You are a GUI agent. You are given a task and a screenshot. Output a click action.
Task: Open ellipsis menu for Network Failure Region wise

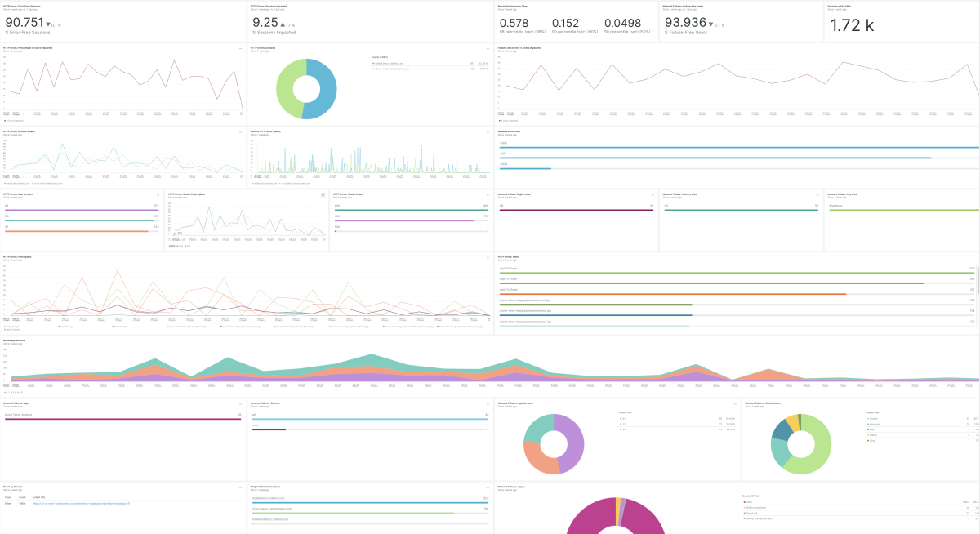(x=653, y=195)
